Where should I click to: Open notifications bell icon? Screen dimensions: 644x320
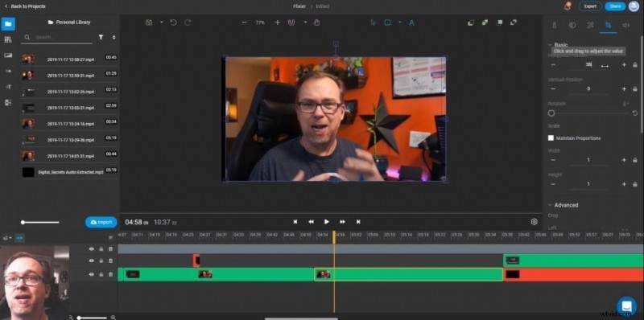click(x=568, y=6)
